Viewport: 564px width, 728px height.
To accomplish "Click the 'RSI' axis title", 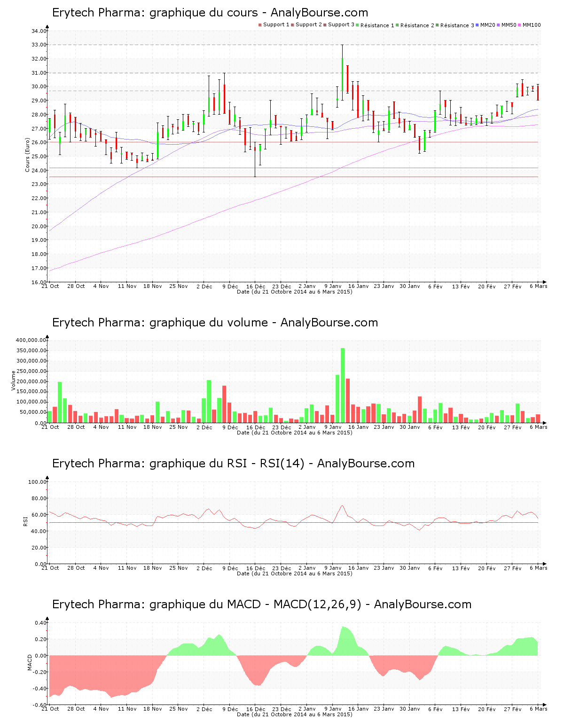I will [x=25, y=521].
